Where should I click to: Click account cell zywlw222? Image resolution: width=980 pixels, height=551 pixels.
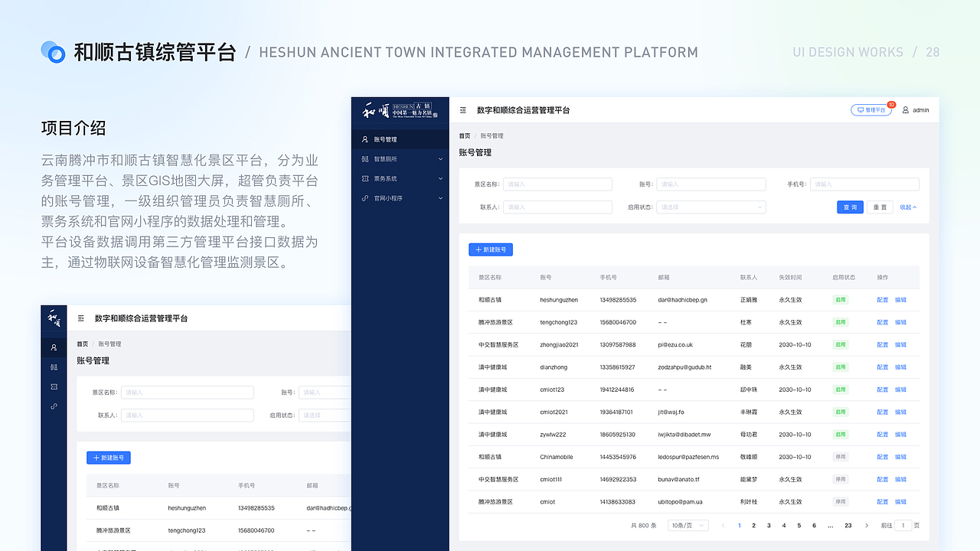(553, 435)
